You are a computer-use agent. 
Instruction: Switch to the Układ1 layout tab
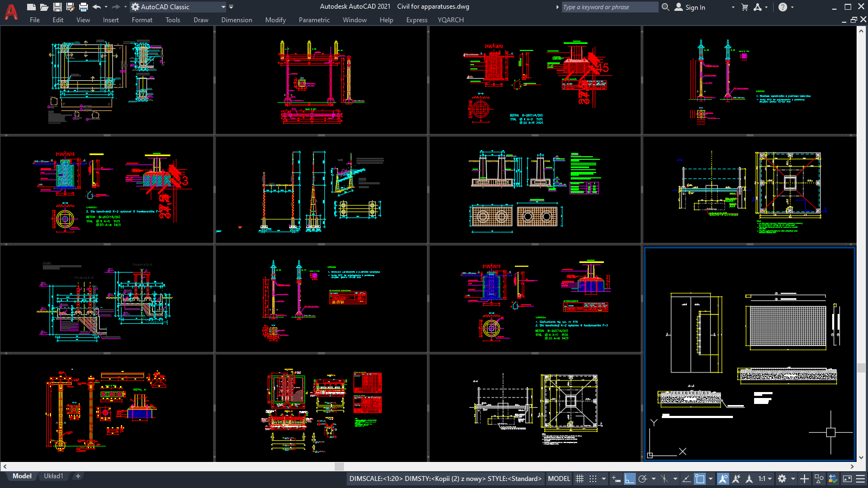point(53,476)
